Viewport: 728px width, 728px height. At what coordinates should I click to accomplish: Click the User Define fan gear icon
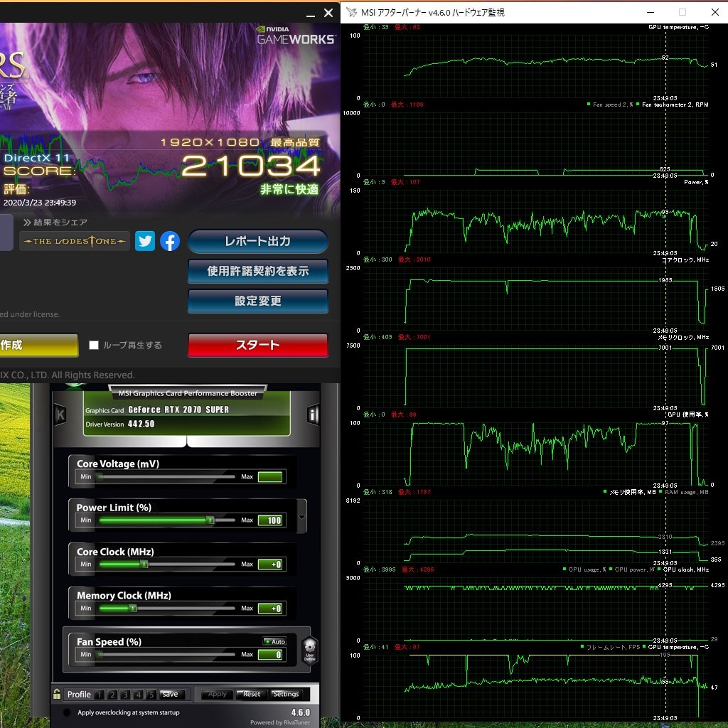[310, 650]
